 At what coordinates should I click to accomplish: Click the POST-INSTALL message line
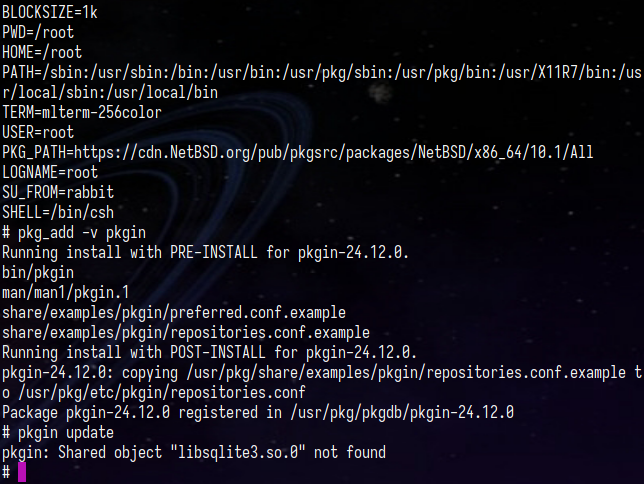click(x=209, y=353)
